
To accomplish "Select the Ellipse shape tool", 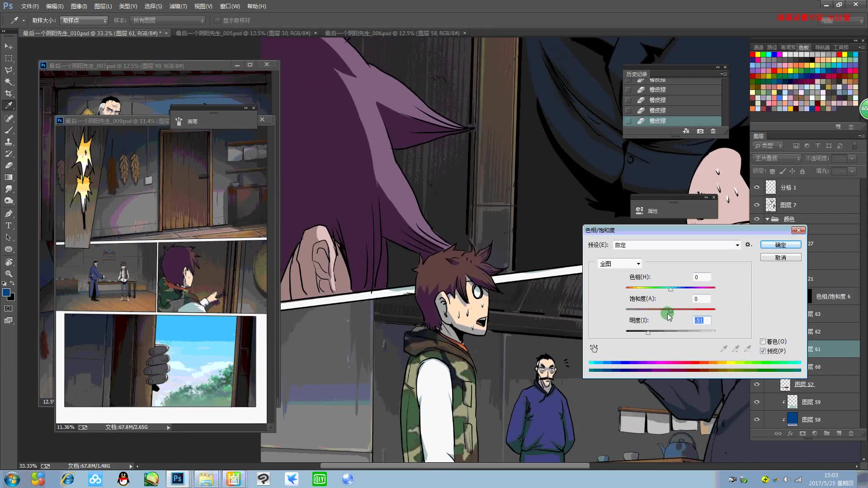I will (9, 249).
